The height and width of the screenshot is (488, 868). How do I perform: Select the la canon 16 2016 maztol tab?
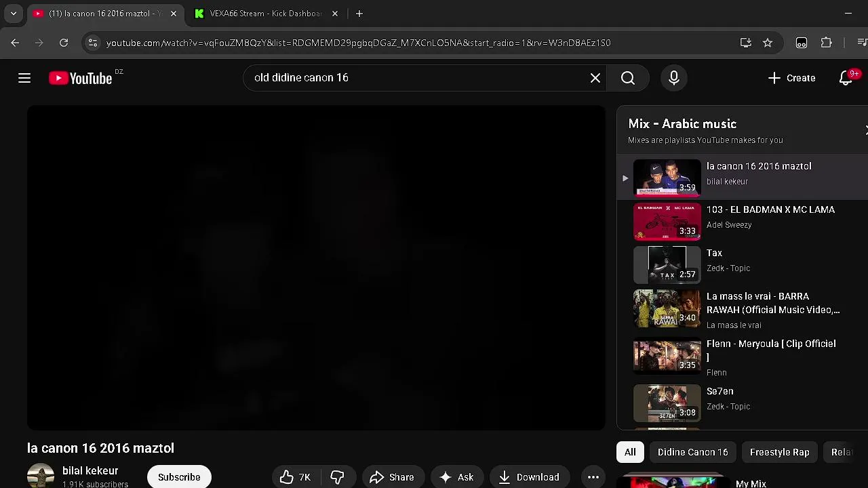[105, 14]
